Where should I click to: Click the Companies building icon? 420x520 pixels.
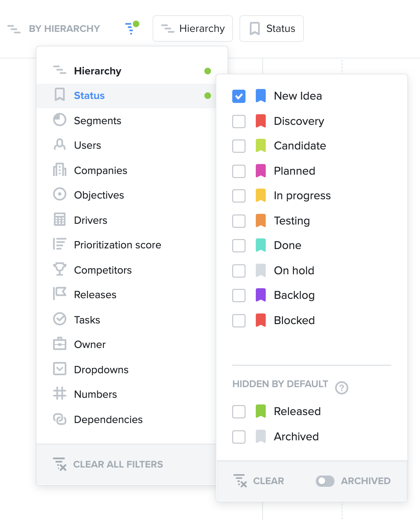(60, 170)
